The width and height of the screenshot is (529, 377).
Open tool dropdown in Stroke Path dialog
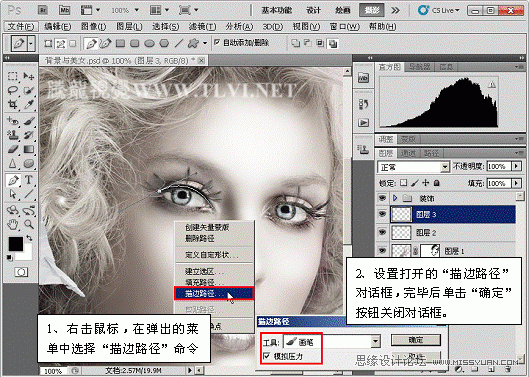(x=376, y=341)
